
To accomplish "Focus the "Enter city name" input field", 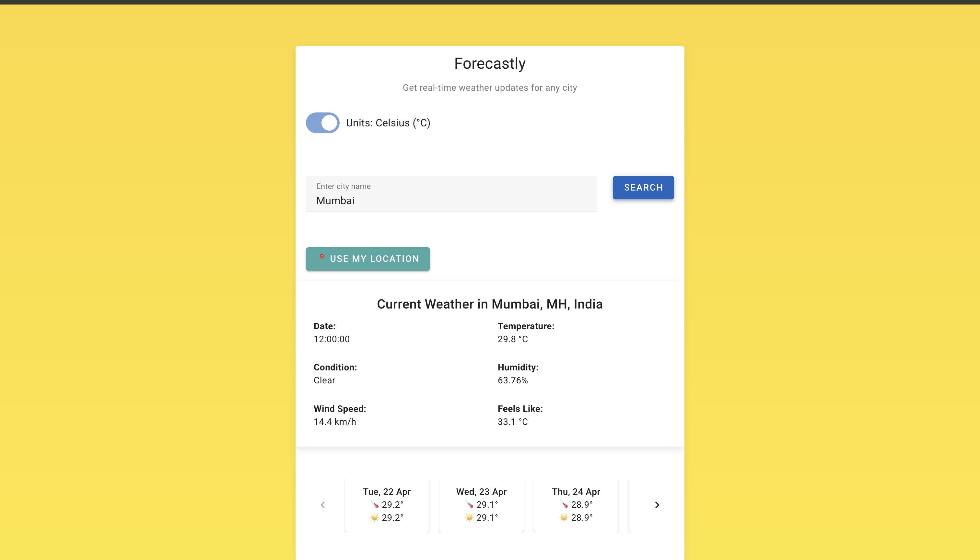I will [x=451, y=200].
